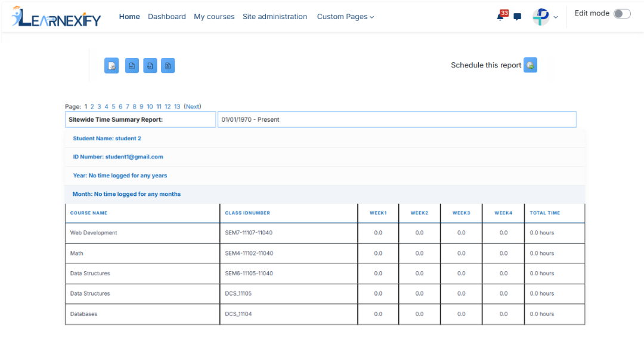Click Databases row total time 0.0 hours

pos(541,314)
